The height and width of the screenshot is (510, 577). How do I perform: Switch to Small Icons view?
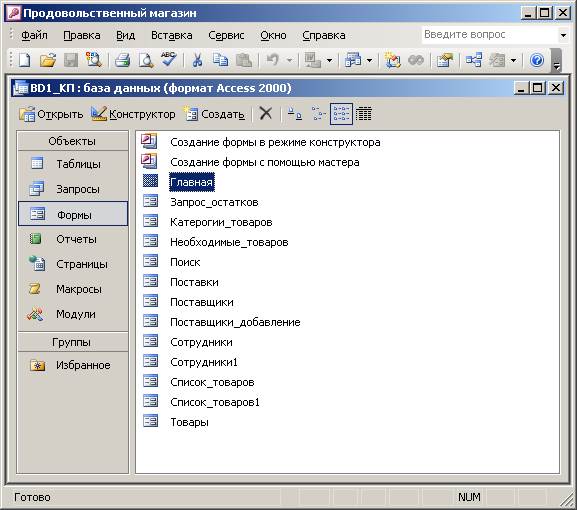pyautogui.click(x=318, y=114)
